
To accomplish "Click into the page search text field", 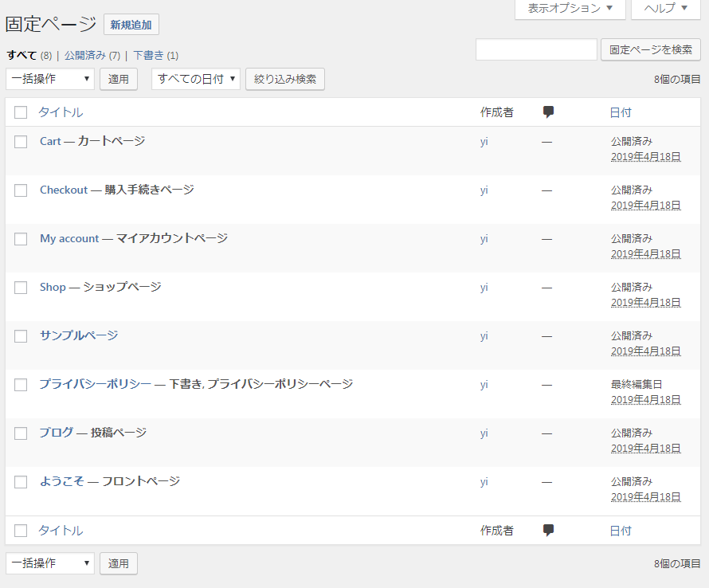I will (536, 49).
